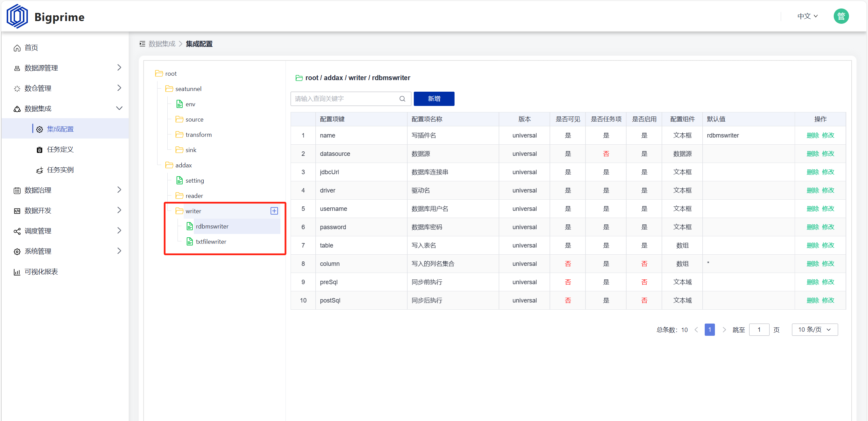
Task: Click the 数据治理 sidebar icon
Action: pos(17,190)
